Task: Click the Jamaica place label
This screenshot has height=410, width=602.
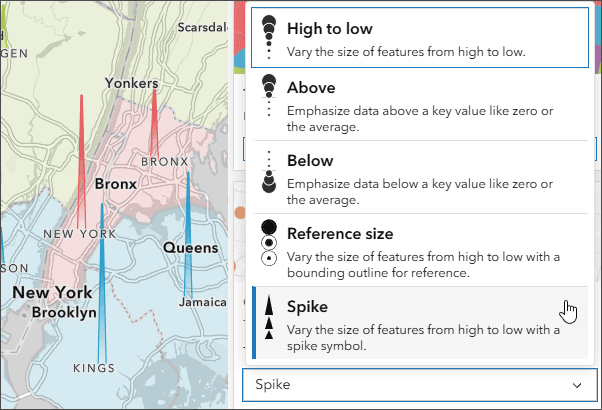Action: tap(203, 301)
